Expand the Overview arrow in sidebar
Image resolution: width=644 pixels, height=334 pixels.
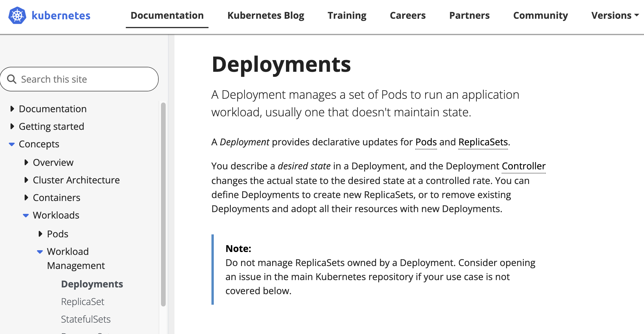pyautogui.click(x=26, y=162)
